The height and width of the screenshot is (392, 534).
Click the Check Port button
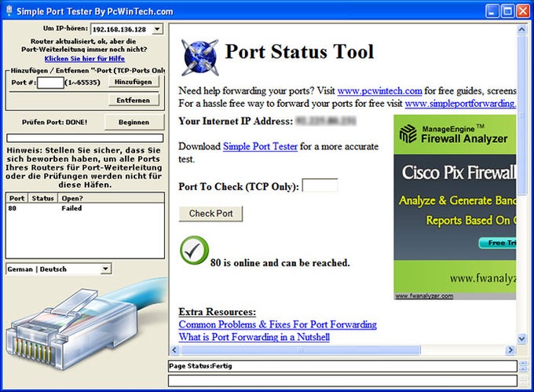210,214
